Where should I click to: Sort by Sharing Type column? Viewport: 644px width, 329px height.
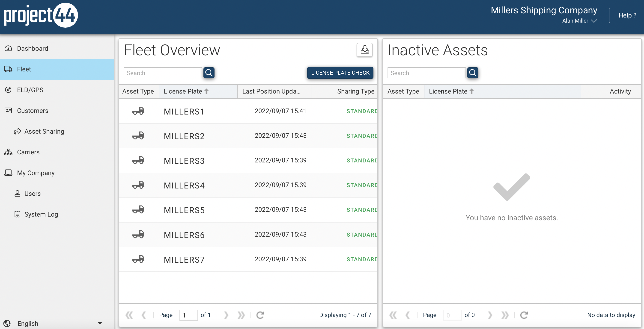coord(344,91)
